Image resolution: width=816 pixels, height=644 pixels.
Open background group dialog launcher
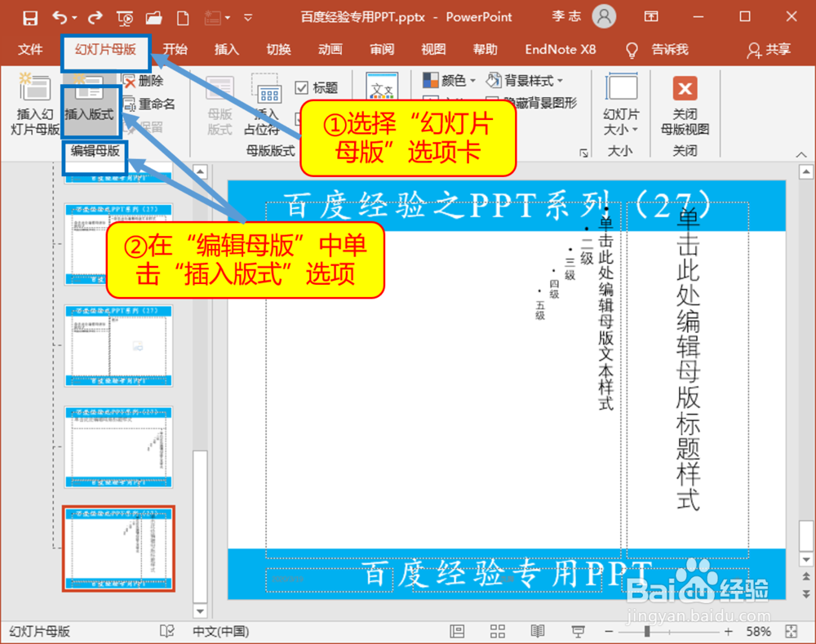583,153
